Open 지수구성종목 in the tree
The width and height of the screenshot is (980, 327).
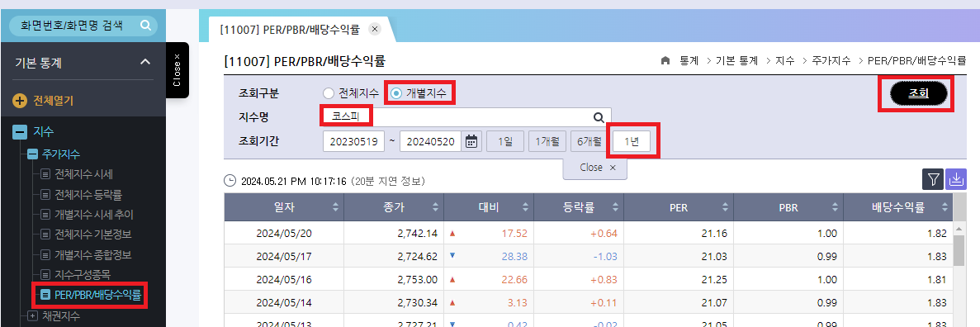pos(83,274)
